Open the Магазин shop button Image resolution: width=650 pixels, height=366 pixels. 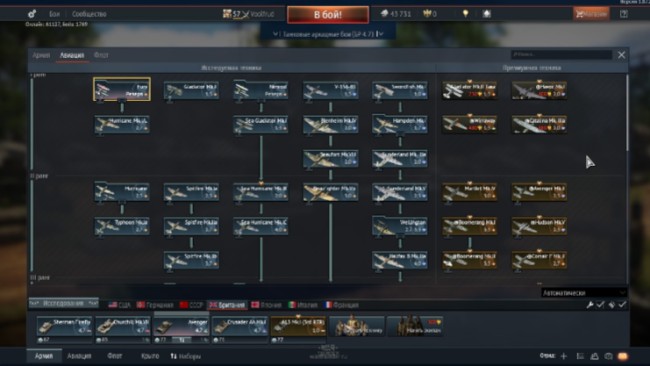pos(591,14)
